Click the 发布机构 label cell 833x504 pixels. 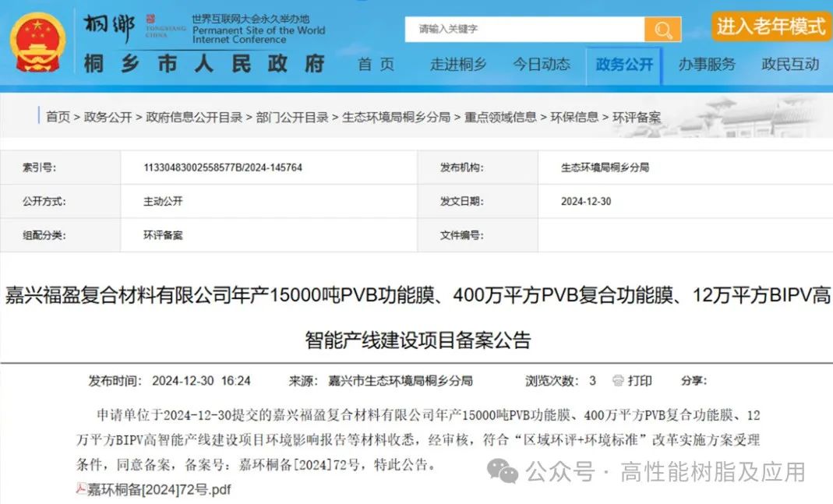pos(478,167)
